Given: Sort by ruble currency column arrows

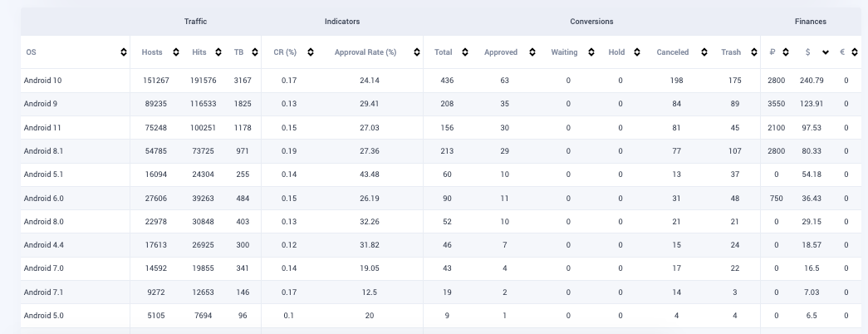Looking at the screenshot, I should click(x=786, y=52).
